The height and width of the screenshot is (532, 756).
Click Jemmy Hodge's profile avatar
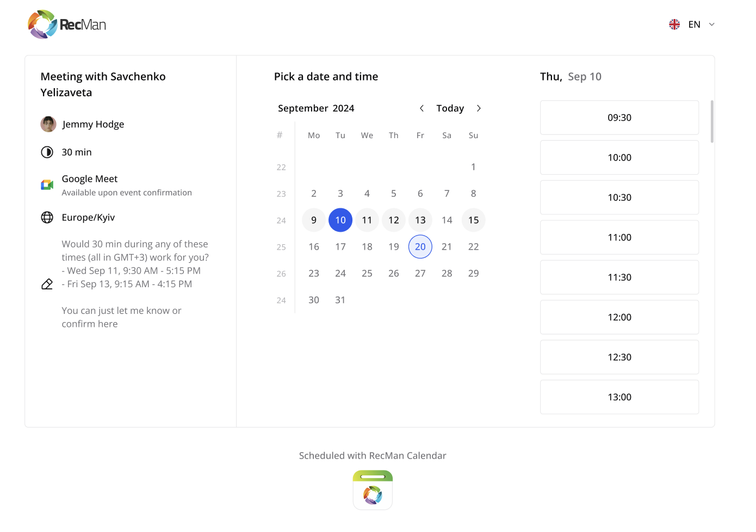(x=48, y=124)
